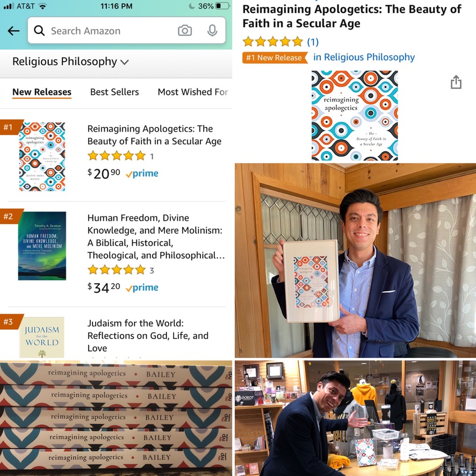Open the Most Wished For tab
The image size is (476, 476).
(193, 92)
